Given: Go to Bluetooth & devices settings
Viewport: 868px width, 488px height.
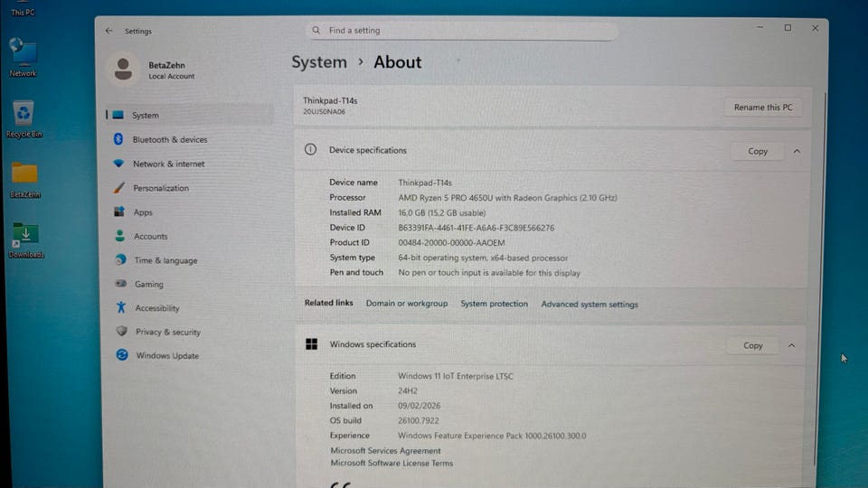Looking at the screenshot, I should [170, 139].
